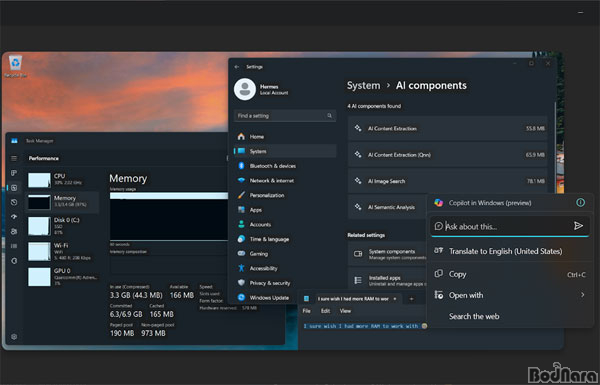
Task: Open Installed apps related setting
Action: [387, 280]
